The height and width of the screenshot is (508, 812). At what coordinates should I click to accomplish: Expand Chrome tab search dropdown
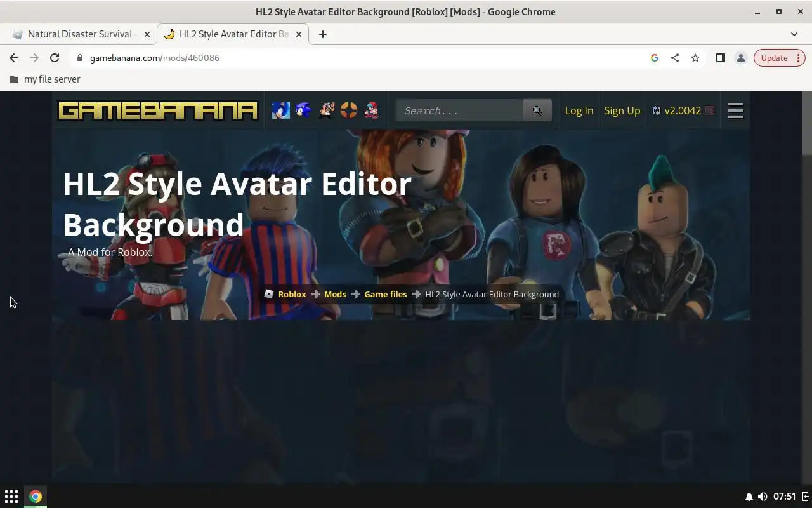[794, 34]
